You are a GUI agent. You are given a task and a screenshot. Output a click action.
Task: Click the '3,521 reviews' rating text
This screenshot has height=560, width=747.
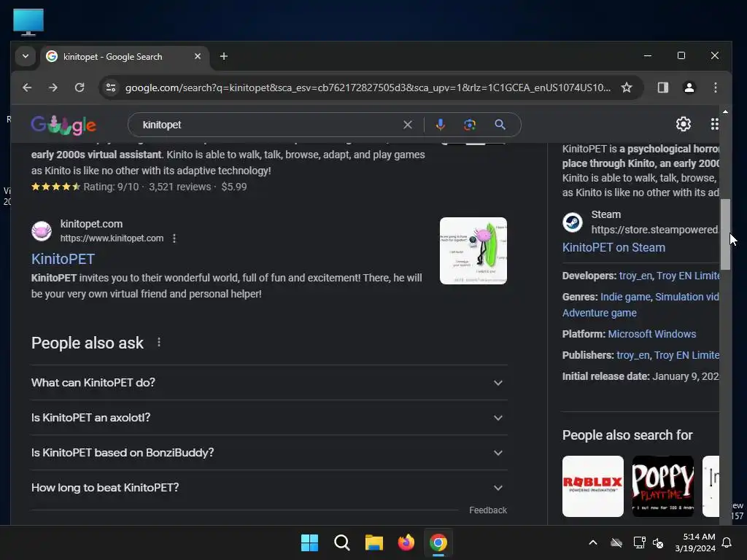(179, 187)
